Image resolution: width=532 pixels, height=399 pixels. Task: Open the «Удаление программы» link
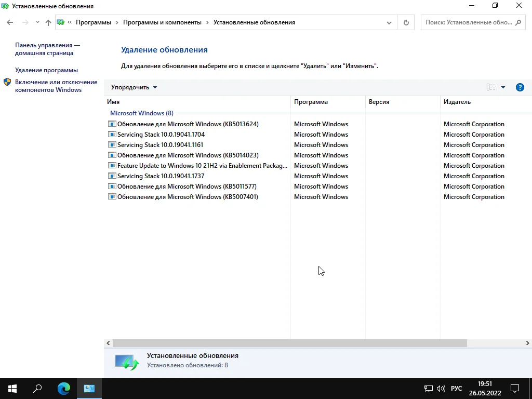pyautogui.click(x=46, y=70)
